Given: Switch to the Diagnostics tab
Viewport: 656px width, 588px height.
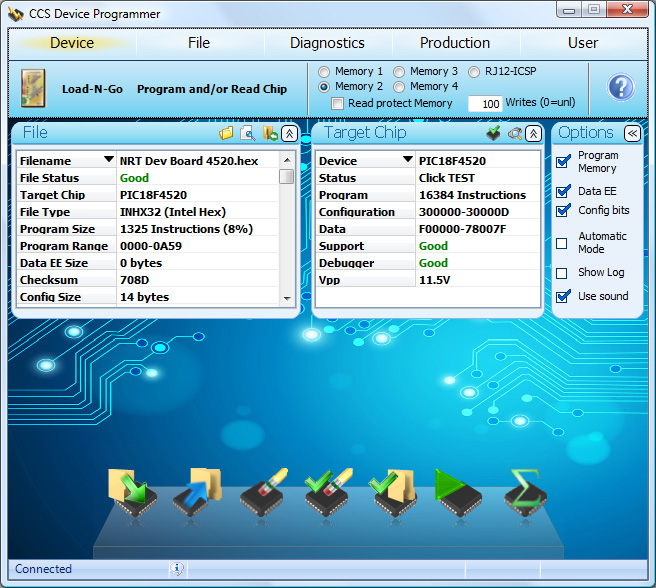Looking at the screenshot, I should pos(327,43).
